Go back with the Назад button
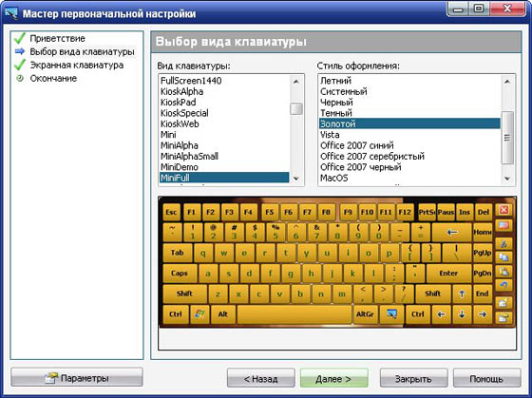Screen dimensions: 532x398 (260, 378)
